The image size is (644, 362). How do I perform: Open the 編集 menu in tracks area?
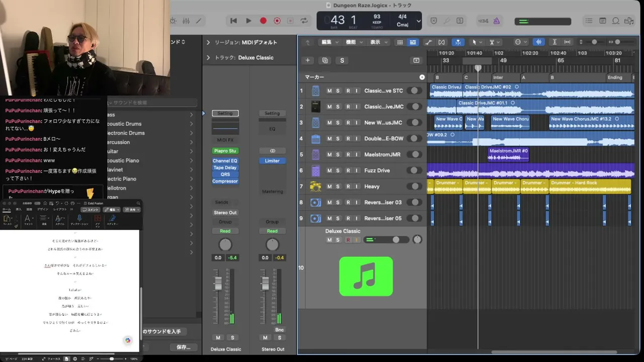pos(329,42)
